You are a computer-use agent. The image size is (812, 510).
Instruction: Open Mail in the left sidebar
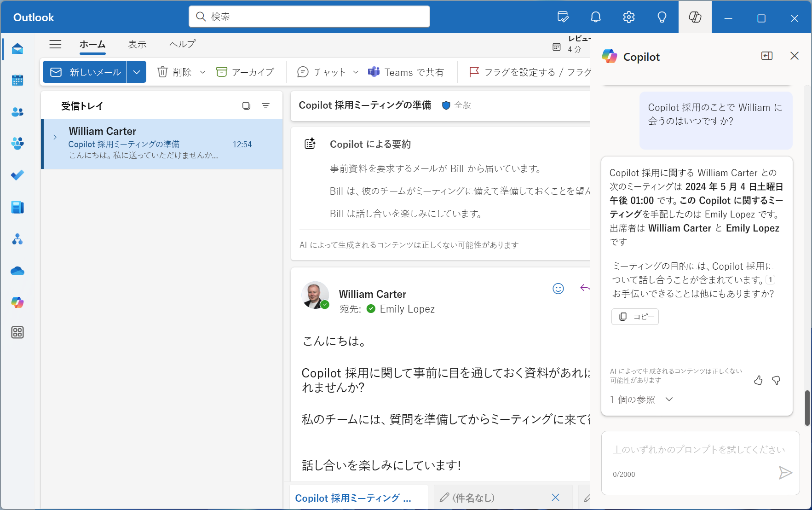[17, 49]
